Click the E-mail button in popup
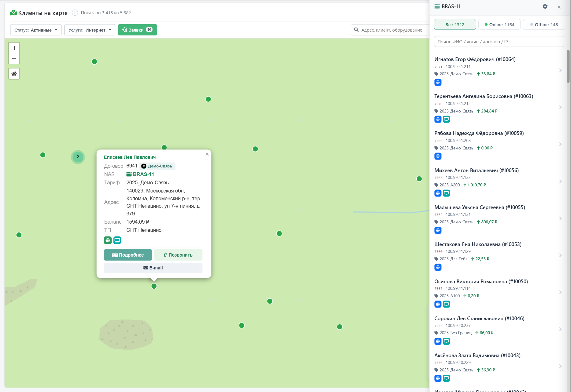Screen dimensions: 571x392 pyautogui.click(x=153, y=268)
